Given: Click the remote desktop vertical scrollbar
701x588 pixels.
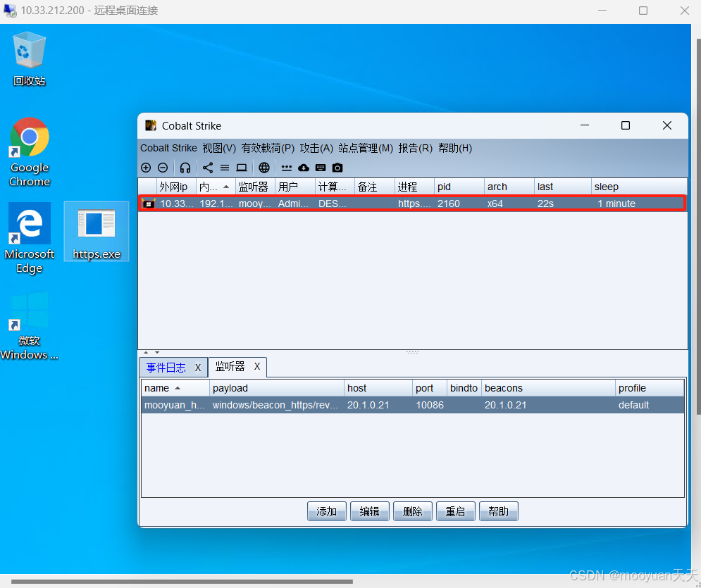Looking at the screenshot, I should coord(698,227).
